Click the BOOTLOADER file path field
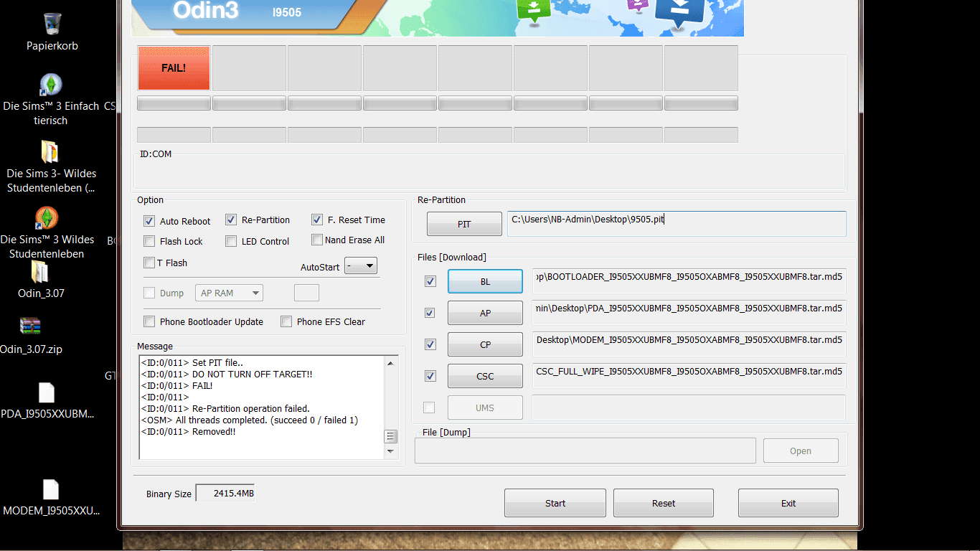Screen dimensions: 980x551 [x=689, y=281]
